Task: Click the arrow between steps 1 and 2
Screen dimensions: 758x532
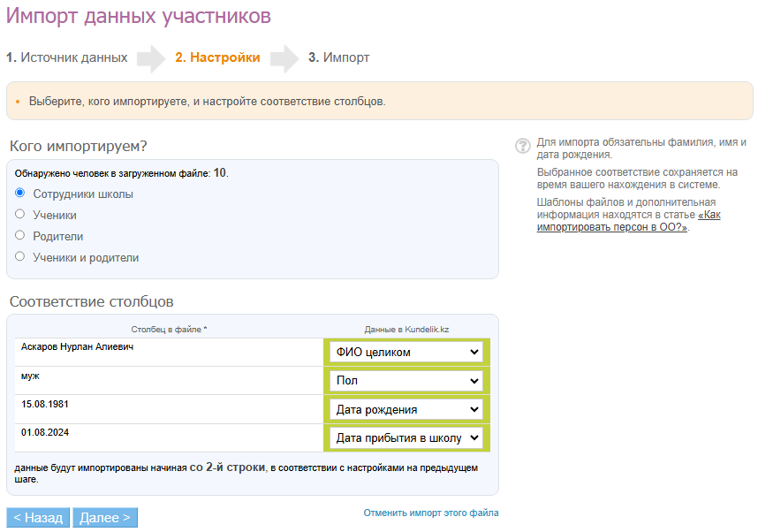Action: coord(151,58)
